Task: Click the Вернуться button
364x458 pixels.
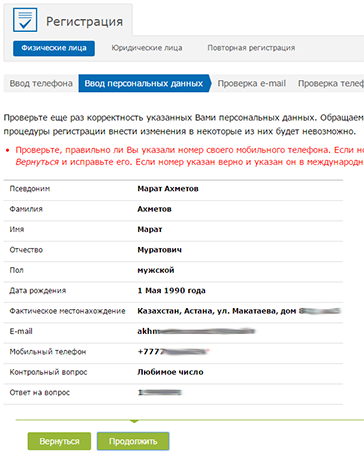Action: point(59,441)
